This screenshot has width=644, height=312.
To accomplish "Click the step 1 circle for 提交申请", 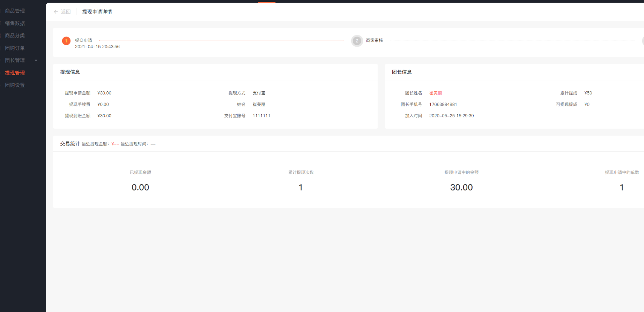I will (x=66, y=41).
